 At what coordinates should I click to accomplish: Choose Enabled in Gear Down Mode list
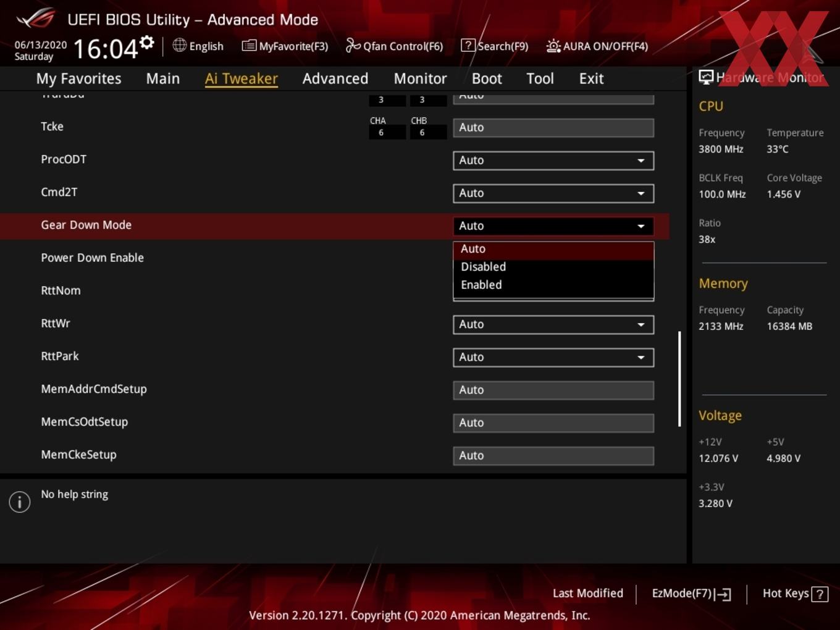point(553,285)
